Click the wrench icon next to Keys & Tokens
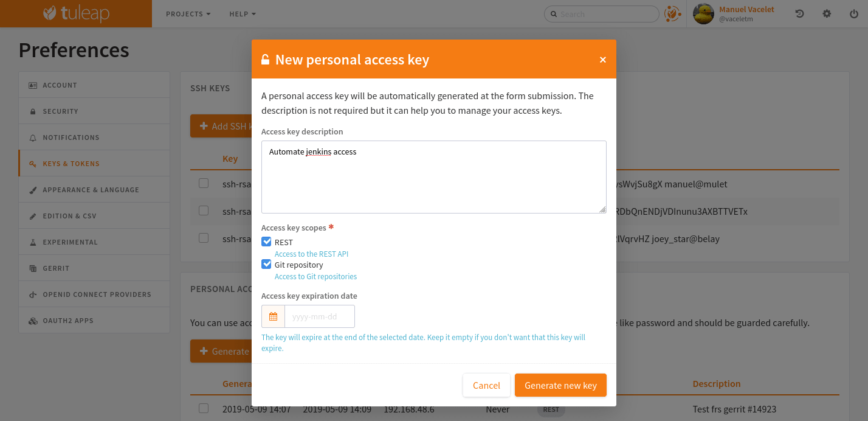The height and width of the screenshot is (421, 868). 33,163
